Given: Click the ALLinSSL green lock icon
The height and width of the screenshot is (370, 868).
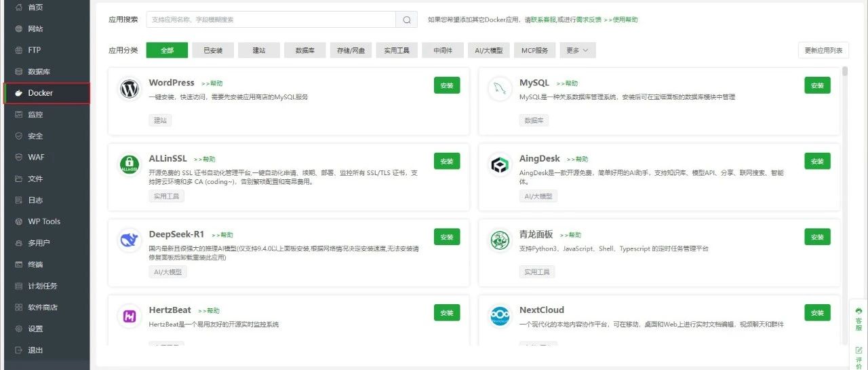Looking at the screenshot, I should tap(130, 165).
